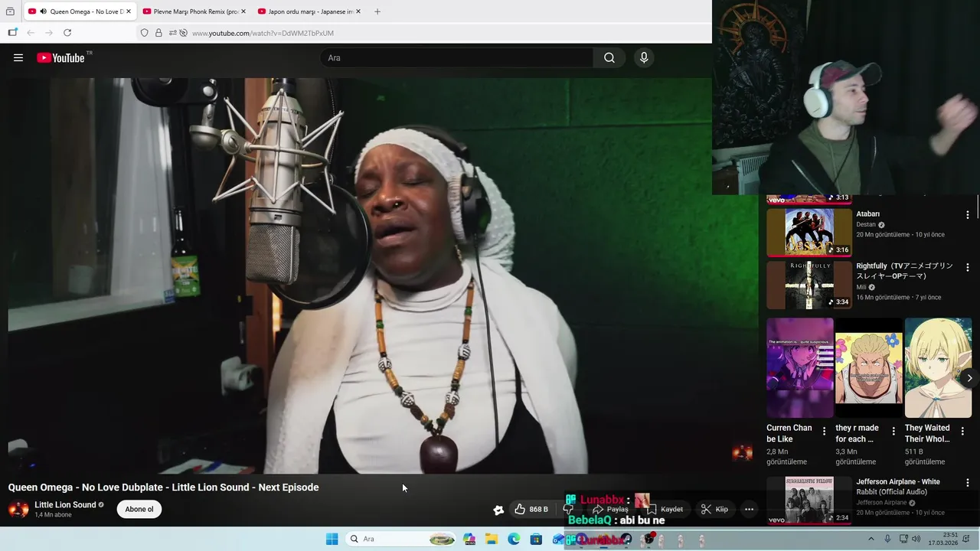Image resolution: width=980 pixels, height=551 pixels.
Task: Open a new browser tab with plus
Action: tap(377, 11)
